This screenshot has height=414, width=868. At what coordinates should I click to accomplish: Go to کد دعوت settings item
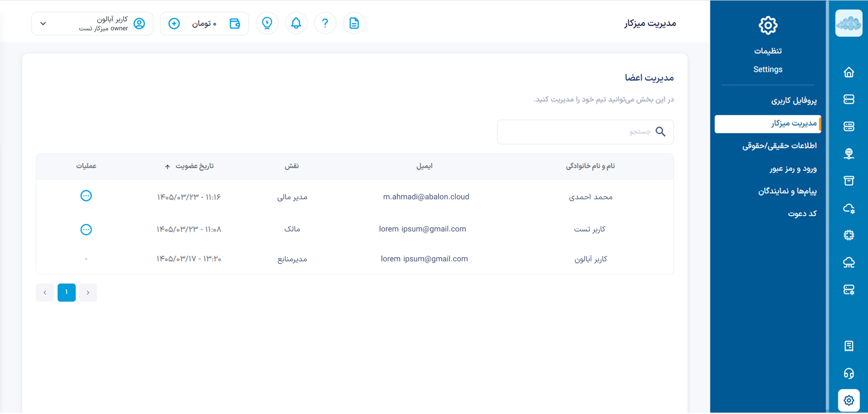point(802,214)
